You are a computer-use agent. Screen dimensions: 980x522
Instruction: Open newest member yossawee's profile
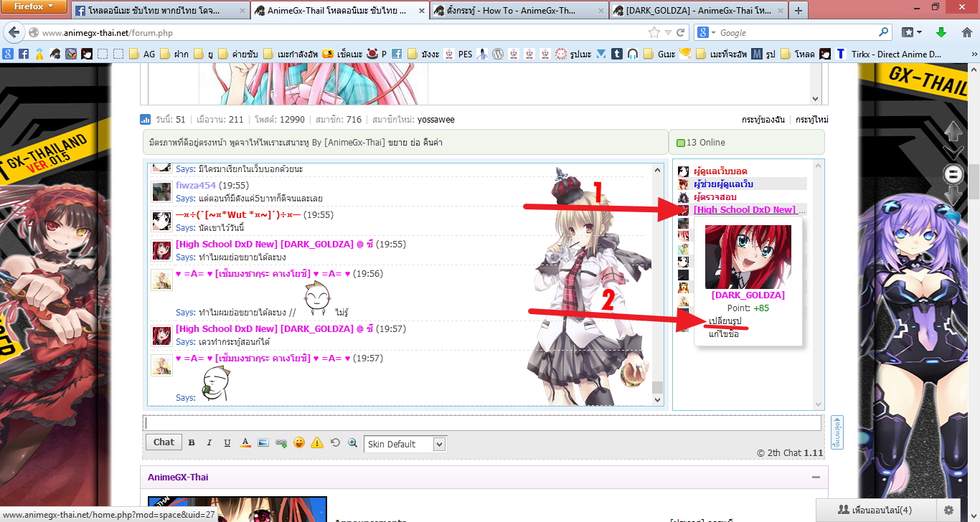(x=437, y=120)
